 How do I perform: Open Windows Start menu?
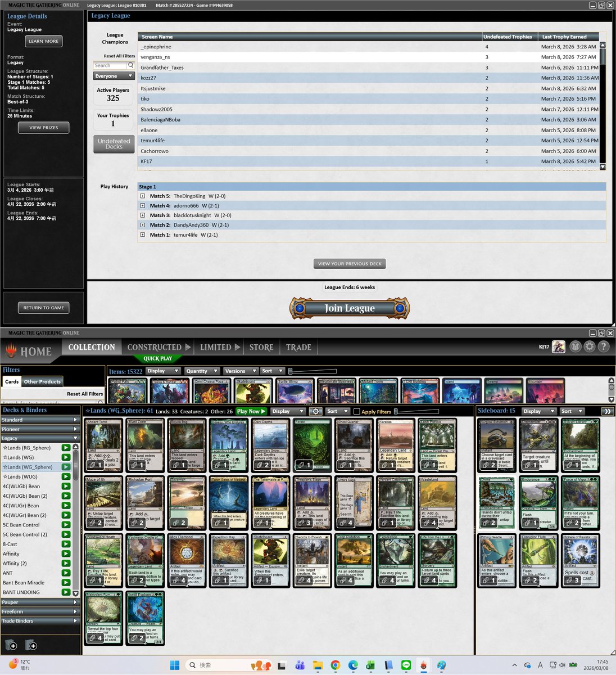click(175, 665)
